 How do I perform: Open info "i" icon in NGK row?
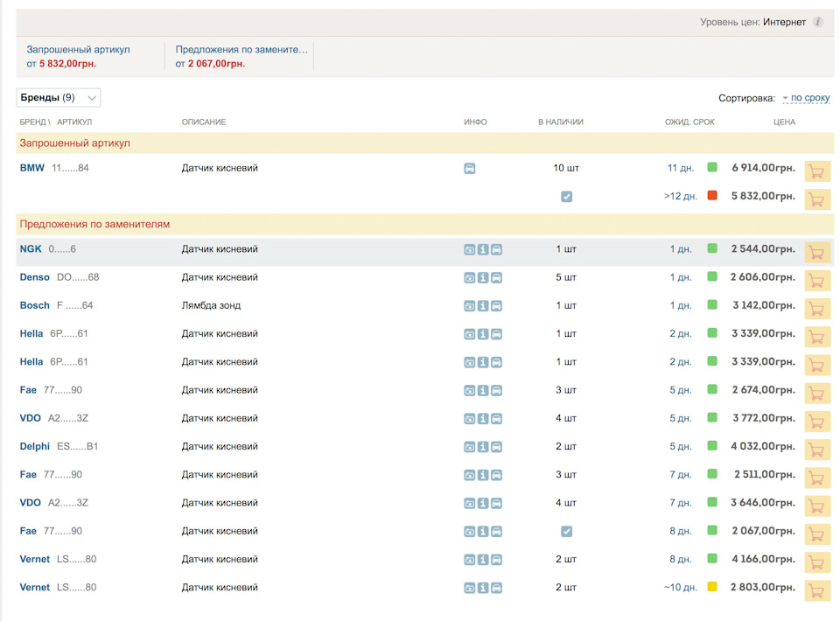point(483,249)
